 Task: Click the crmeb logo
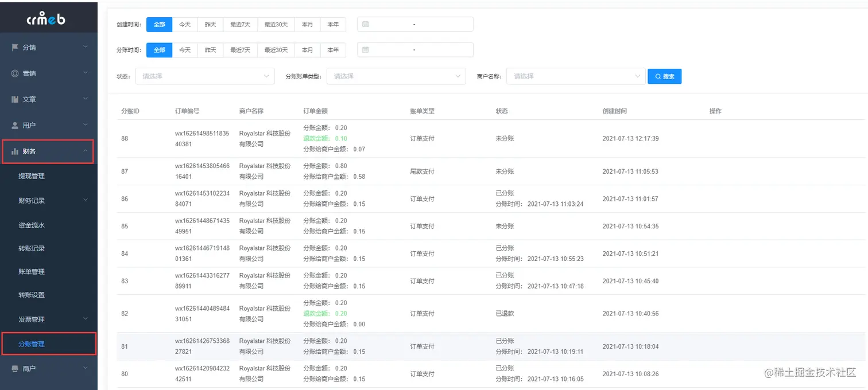tap(46, 18)
